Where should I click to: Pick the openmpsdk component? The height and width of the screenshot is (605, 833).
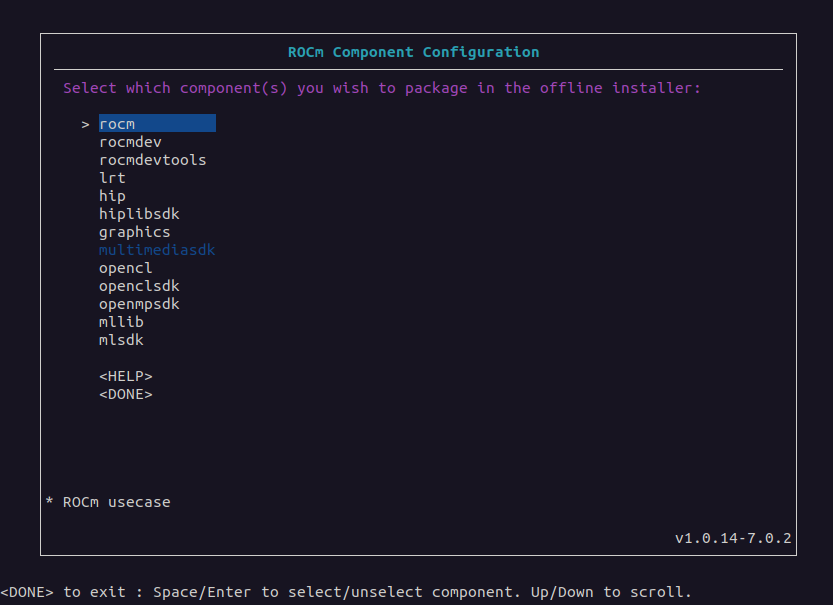(x=139, y=304)
